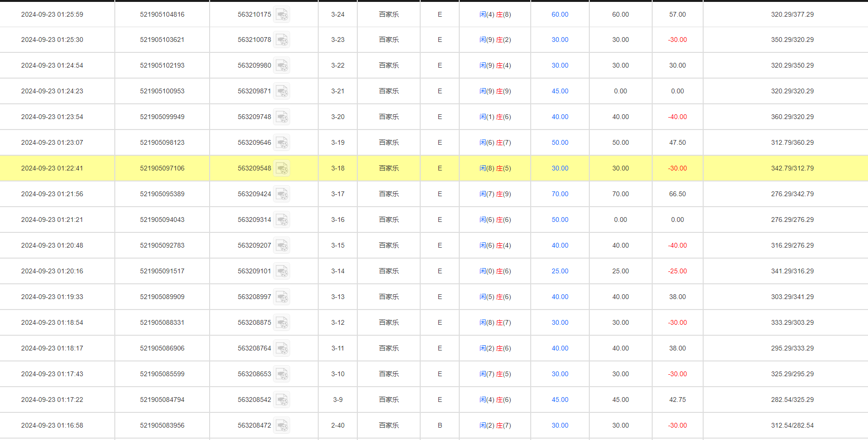Open replay icon beside game 563209980

tap(282, 65)
